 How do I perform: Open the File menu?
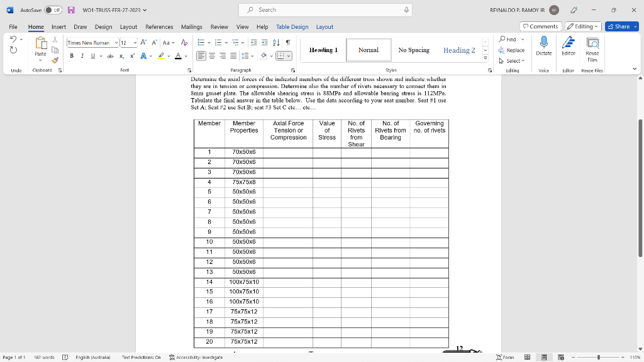click(13, 26)
